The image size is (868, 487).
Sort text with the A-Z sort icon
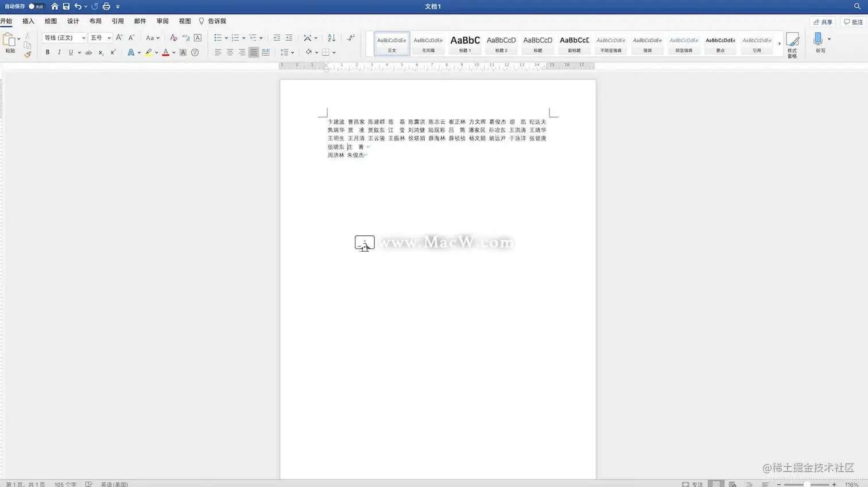tap(331, 37)
